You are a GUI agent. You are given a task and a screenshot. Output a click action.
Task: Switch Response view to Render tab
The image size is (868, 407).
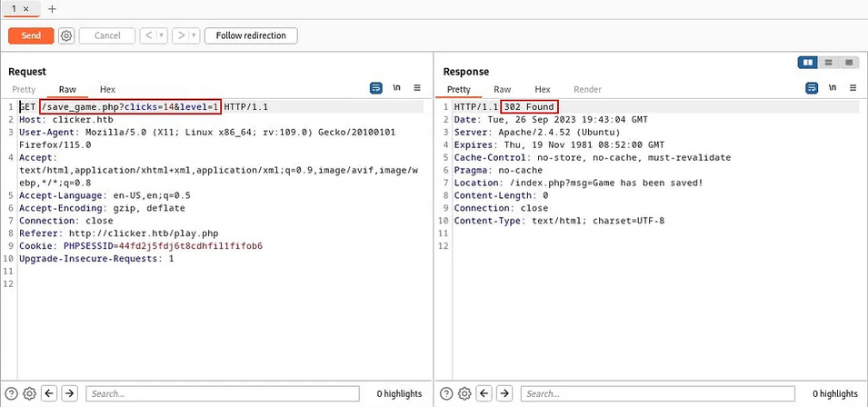point(587,89)
